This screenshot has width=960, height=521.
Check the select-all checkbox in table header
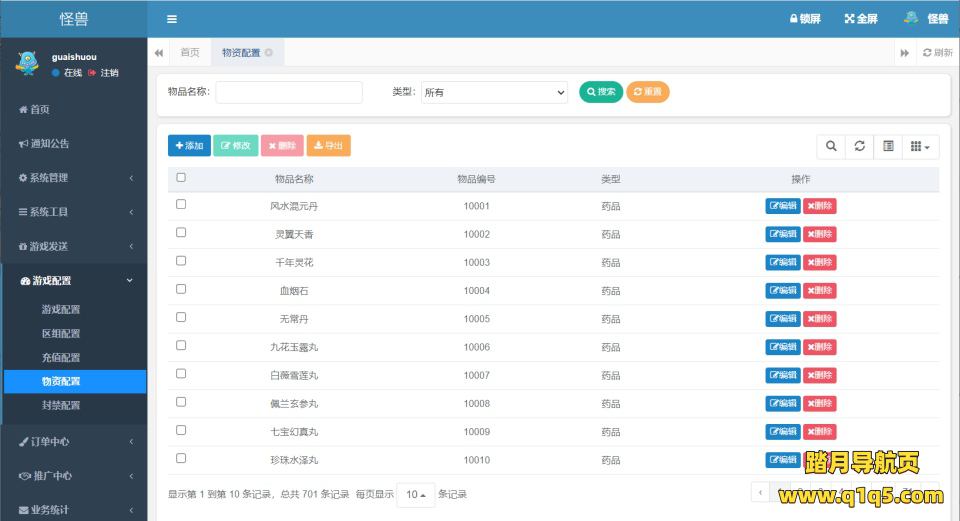181,178
